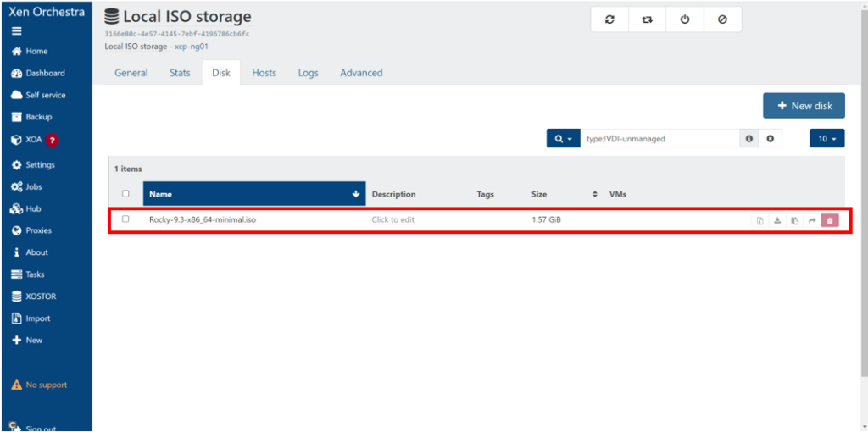Switch to the Stats tab

[x=180, y=73]
